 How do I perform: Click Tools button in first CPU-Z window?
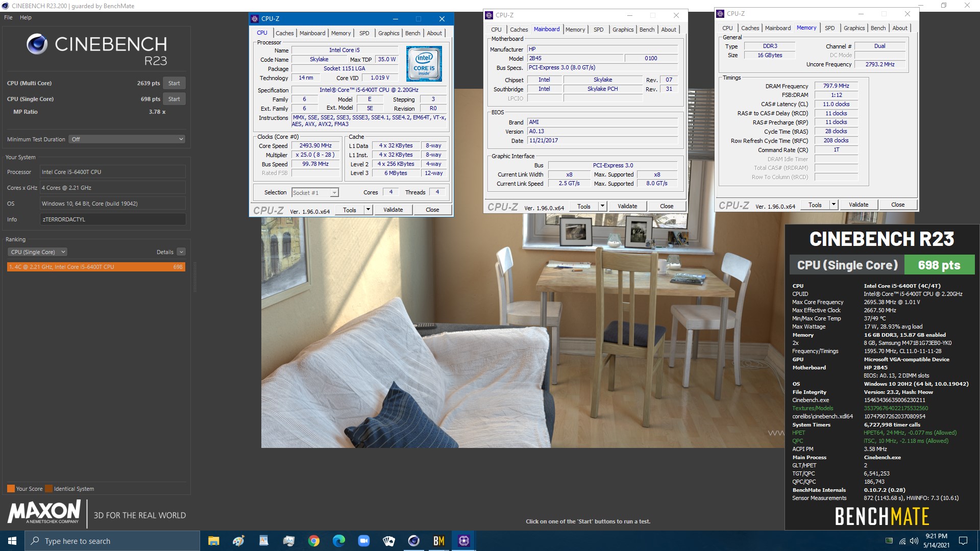point(350,210)
